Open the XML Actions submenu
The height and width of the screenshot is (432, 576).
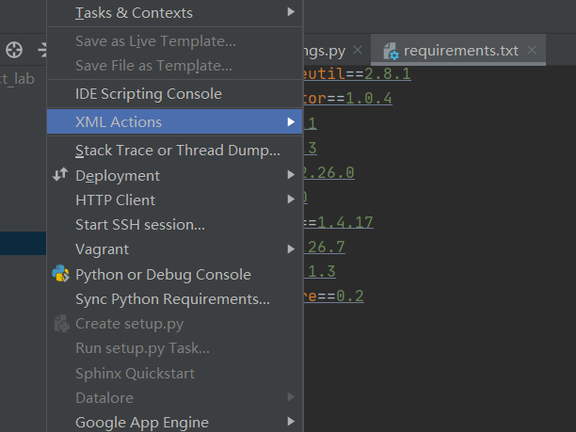tap(174, 122)
